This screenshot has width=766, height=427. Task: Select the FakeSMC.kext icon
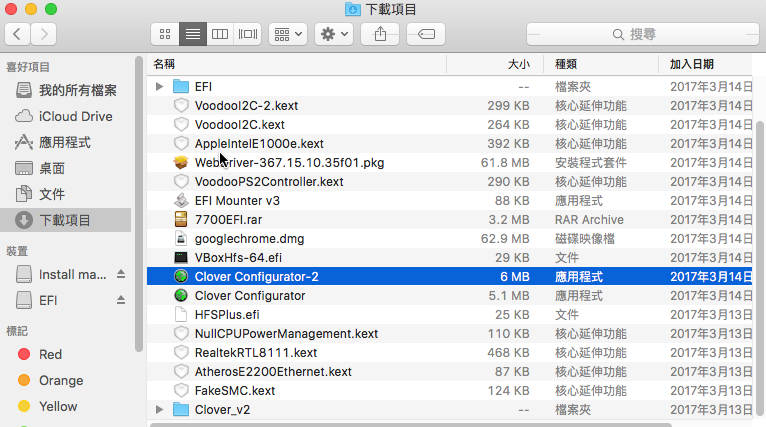[x=181, y=391]
